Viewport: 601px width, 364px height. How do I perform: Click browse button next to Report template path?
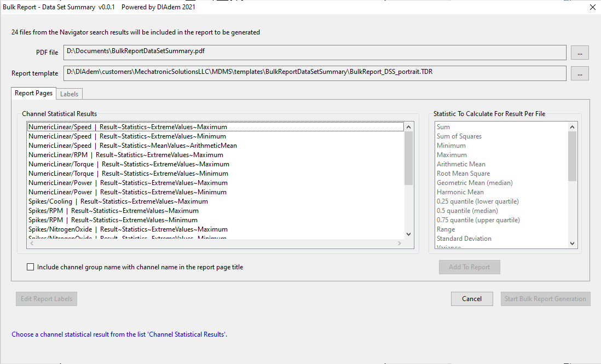pos(580,73)
